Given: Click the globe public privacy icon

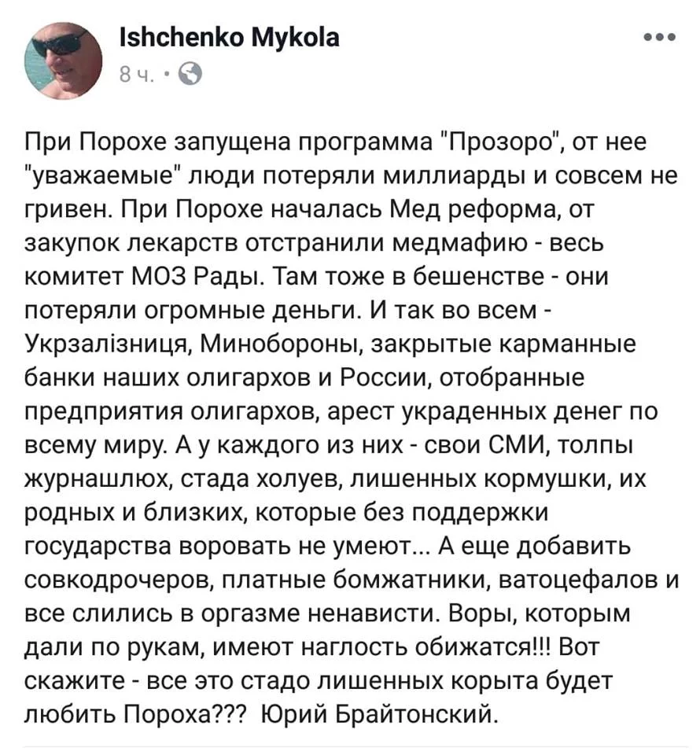Looking at the screenshot, I should tap(191, 75).
